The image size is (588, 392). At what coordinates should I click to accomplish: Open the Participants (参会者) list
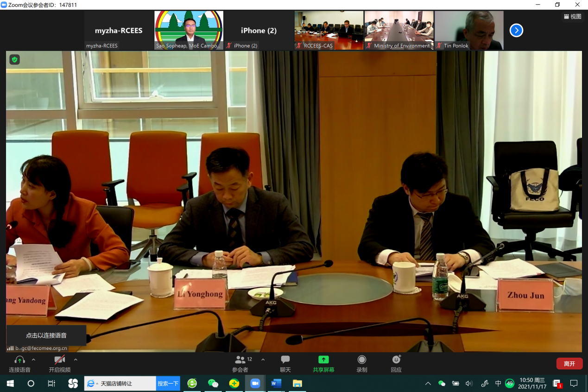pyautogui.click(x=240, y=363)
